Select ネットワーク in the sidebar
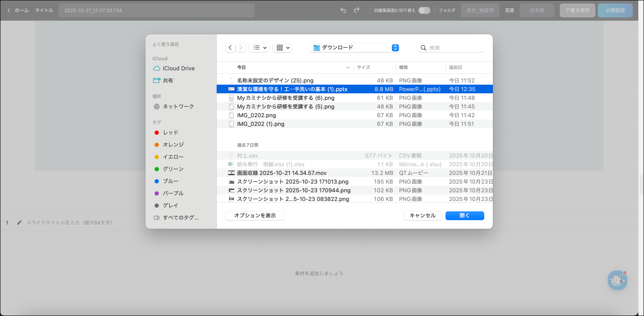Viewport: 644px width, 316px height. (178, 106)
